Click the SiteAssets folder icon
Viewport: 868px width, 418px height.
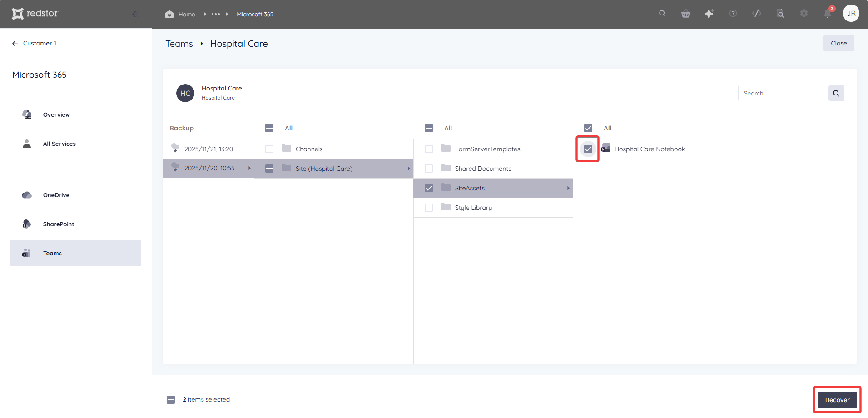(446, 187)
